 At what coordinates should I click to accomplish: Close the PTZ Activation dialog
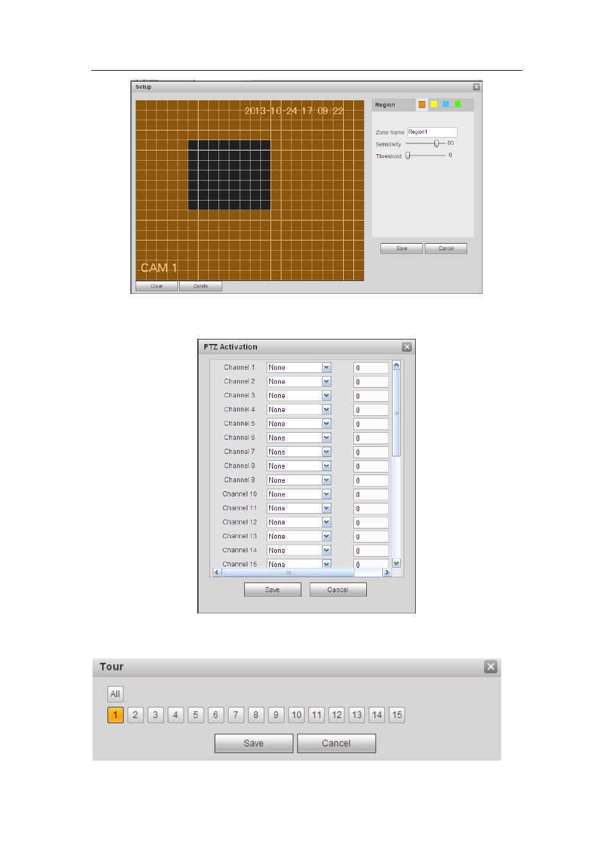(407, 347)
